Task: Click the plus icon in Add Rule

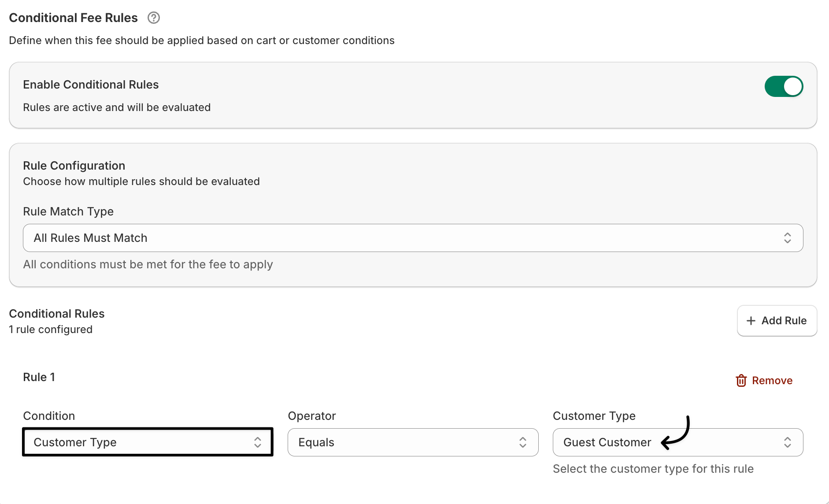Action: 751,321
